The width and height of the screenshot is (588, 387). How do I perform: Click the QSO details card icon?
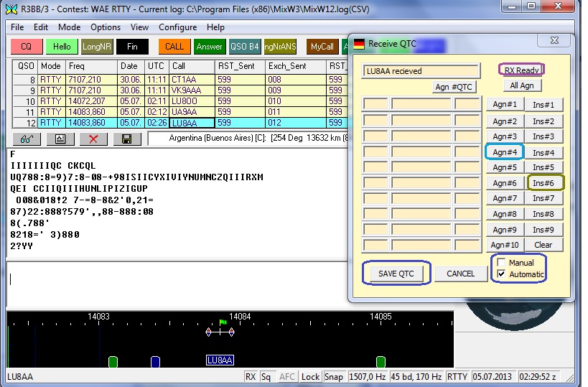pos(60,139)
